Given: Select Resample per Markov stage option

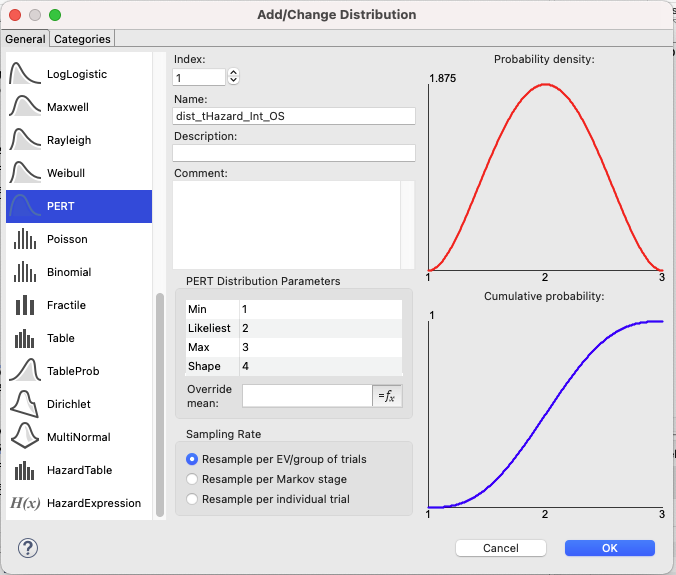Looking at the screenshot, I should coord(192,479).
